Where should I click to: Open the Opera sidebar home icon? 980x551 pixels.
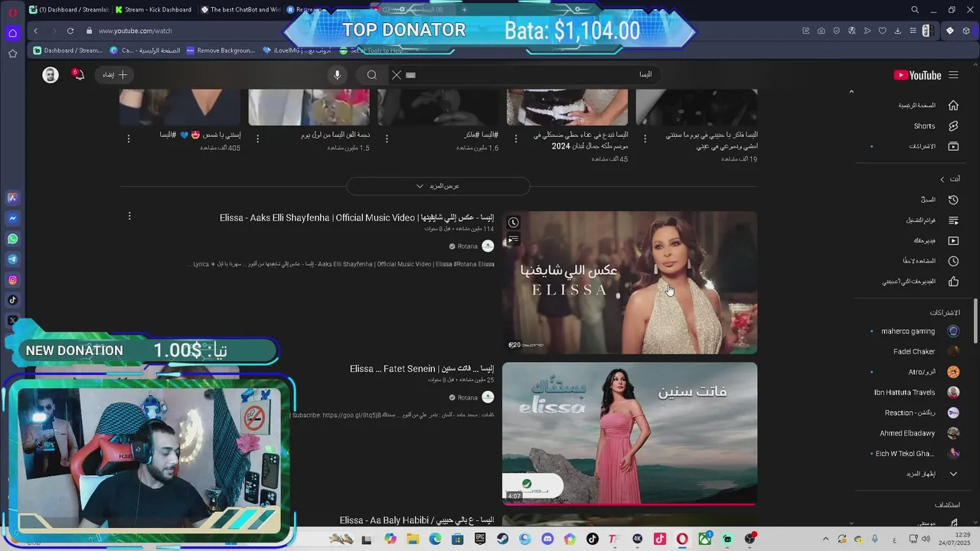click(x=12, y=33)
